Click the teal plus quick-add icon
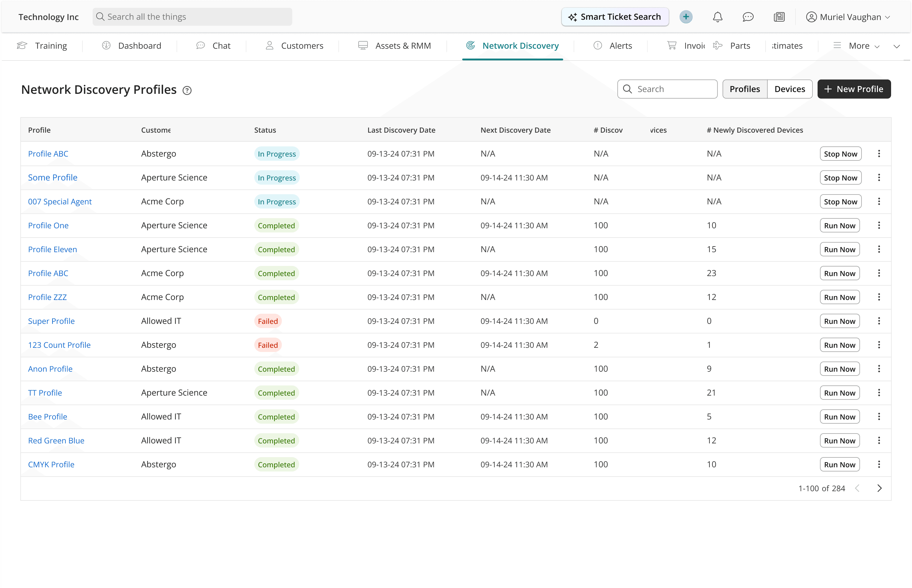The width and height of the screenshot is (912, 588). tap(685, 17)
